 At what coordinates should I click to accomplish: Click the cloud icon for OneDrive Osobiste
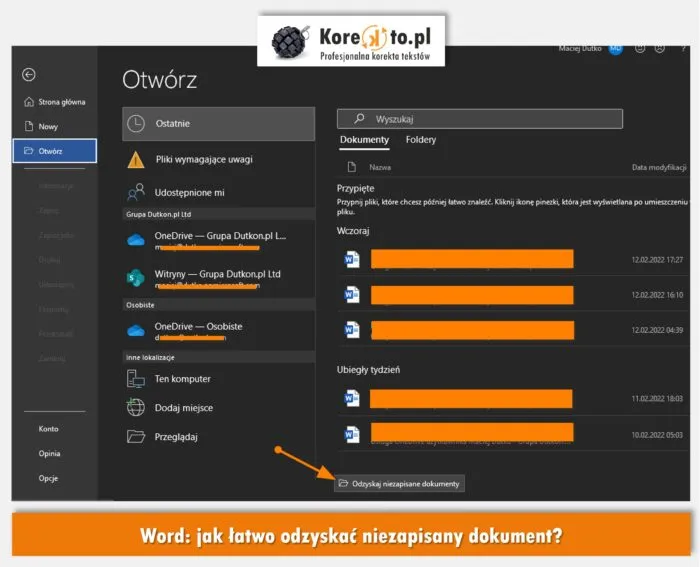tap(136, 331)
